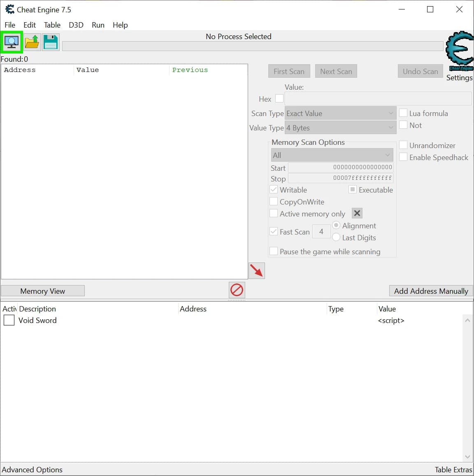Click the Active column header

point(9,309)
